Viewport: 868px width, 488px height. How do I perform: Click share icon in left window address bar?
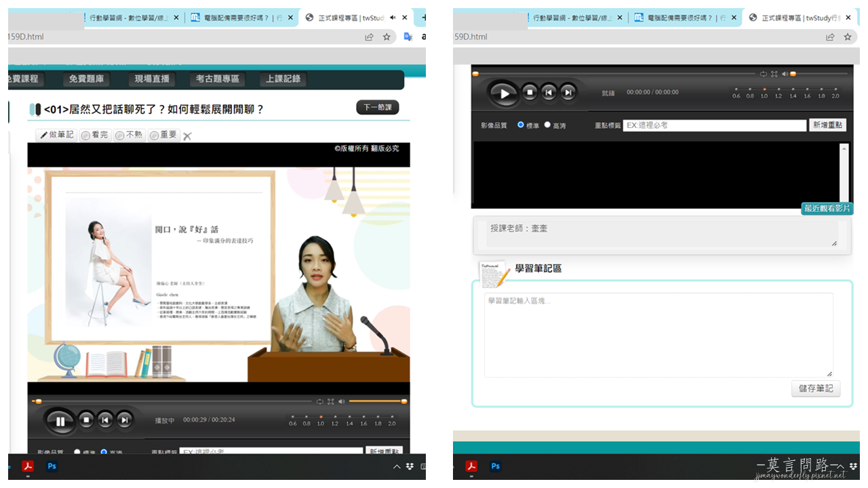(x=369, y=37)
